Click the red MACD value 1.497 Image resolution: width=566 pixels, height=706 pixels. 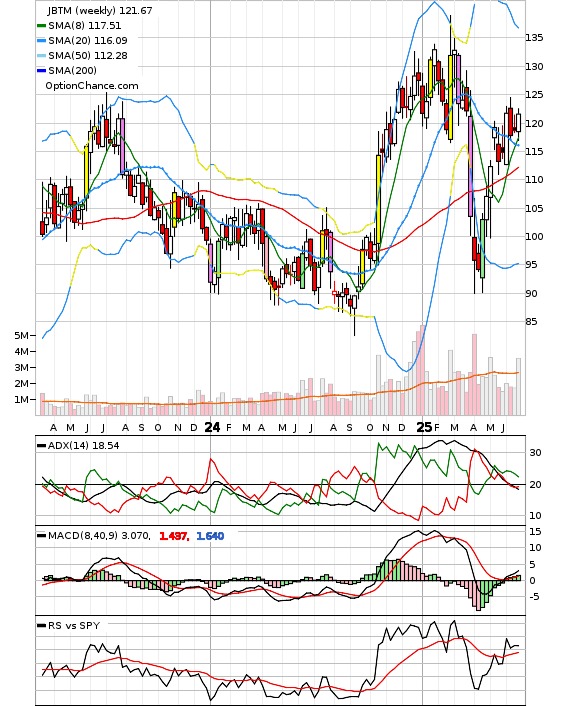(174, 536)
